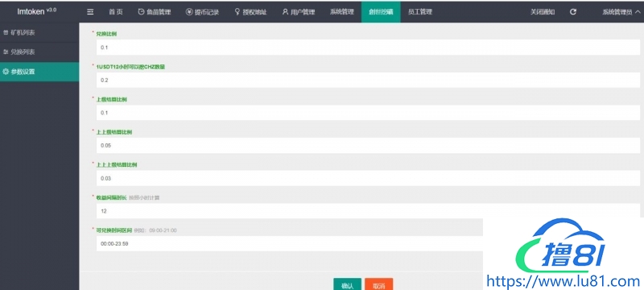
Task: Switch to the 员工管理 tab
Action: click(420, 12)
